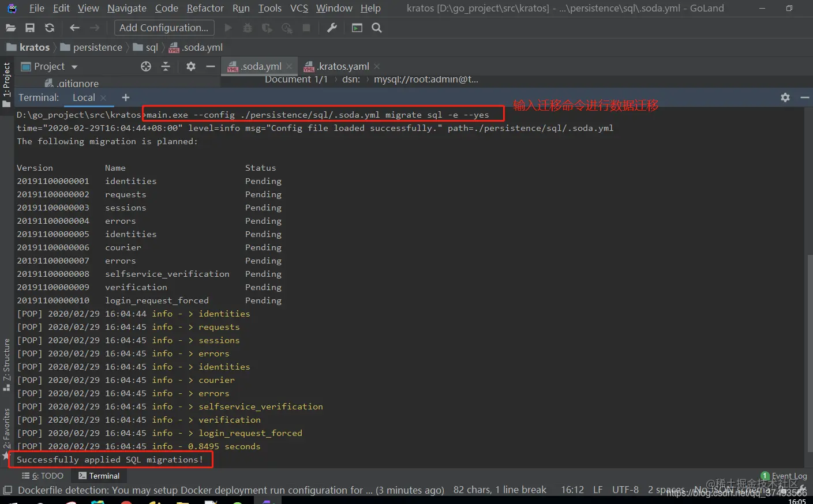Click the Save All icon

tap(29, 27)
